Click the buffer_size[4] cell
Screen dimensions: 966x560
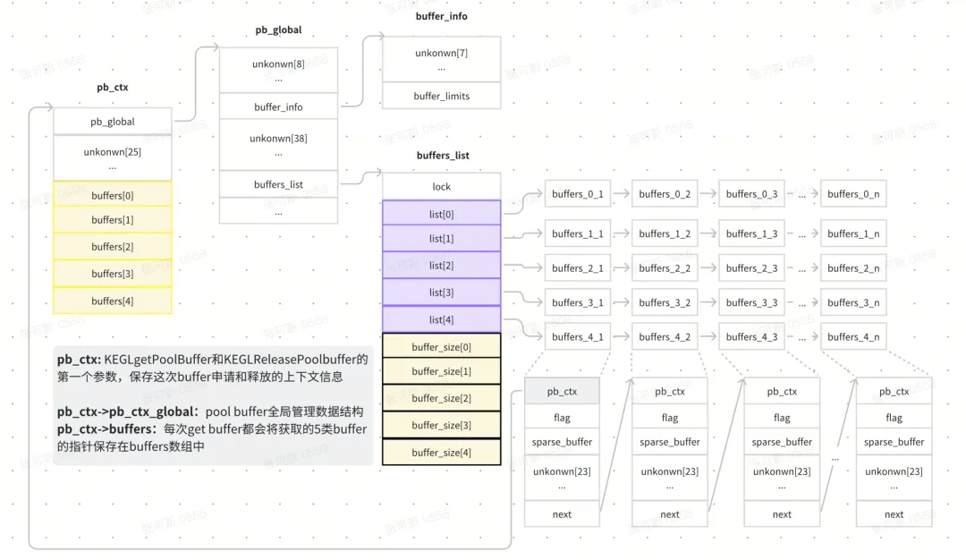(442, 452)
